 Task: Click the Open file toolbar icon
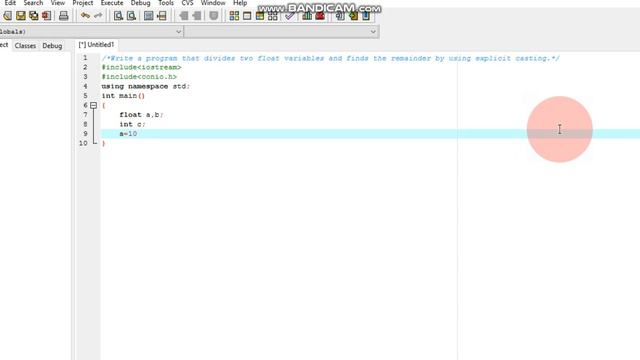pyautogui.click(x=7, y=16)
